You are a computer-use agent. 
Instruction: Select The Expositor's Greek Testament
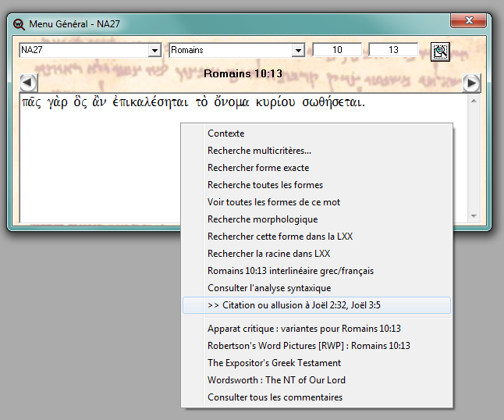pyautogui.click(x=317, y=363)
